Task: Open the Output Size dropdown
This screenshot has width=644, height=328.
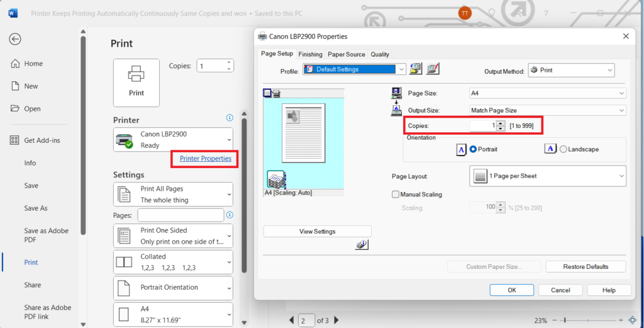Action: pyautogui.click(x=548, y=110)
